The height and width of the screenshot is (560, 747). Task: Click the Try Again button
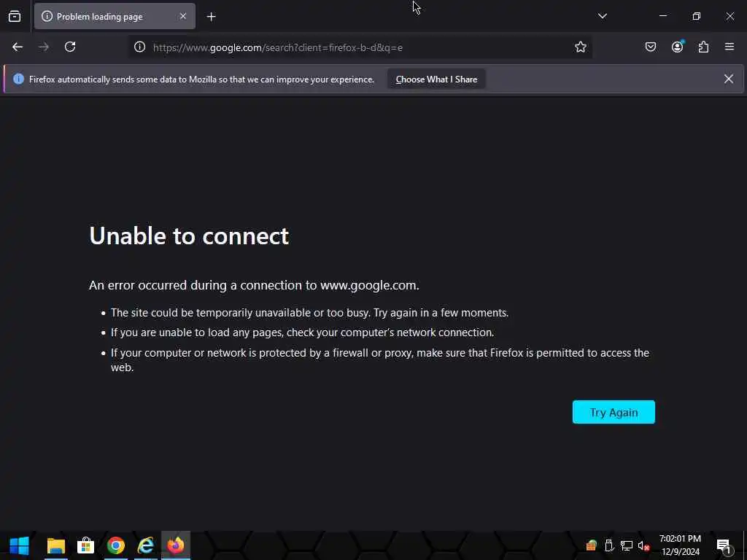pos(614,412)
